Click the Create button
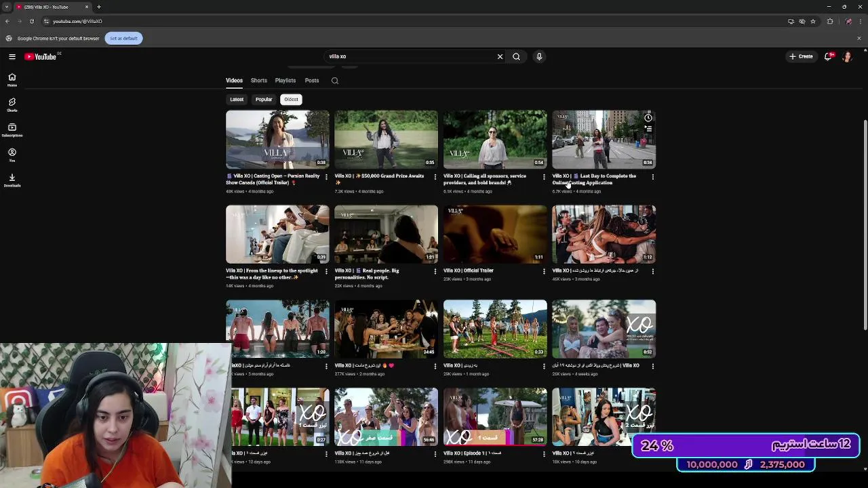 (801, 56)
